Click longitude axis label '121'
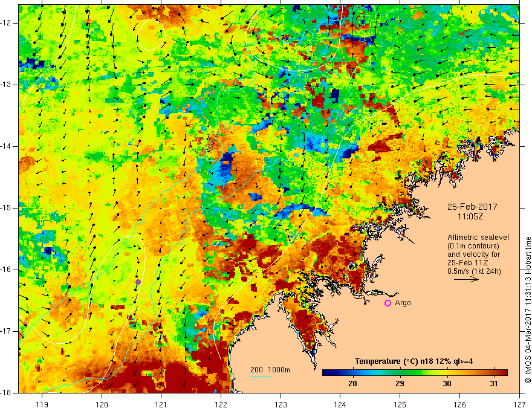 point(161,404)
